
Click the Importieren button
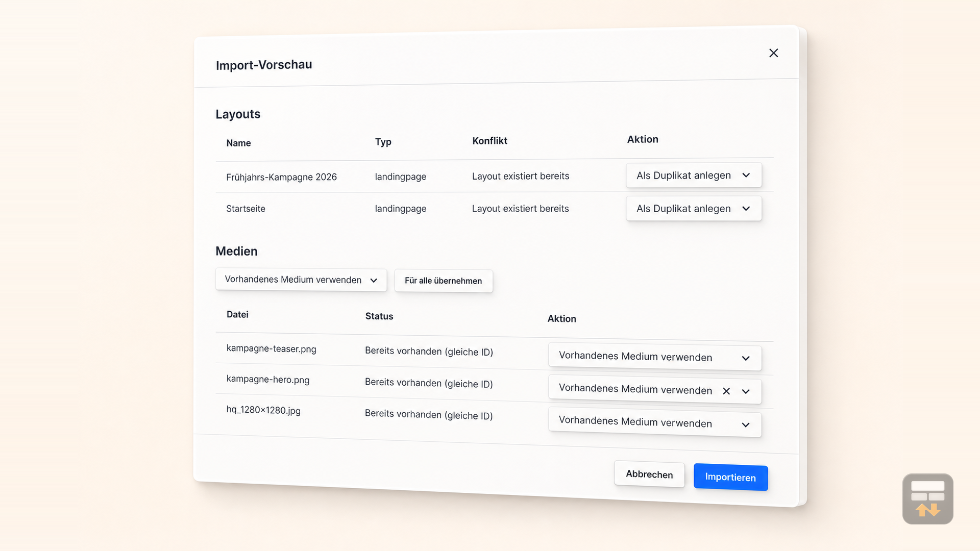tap(730, 477)
